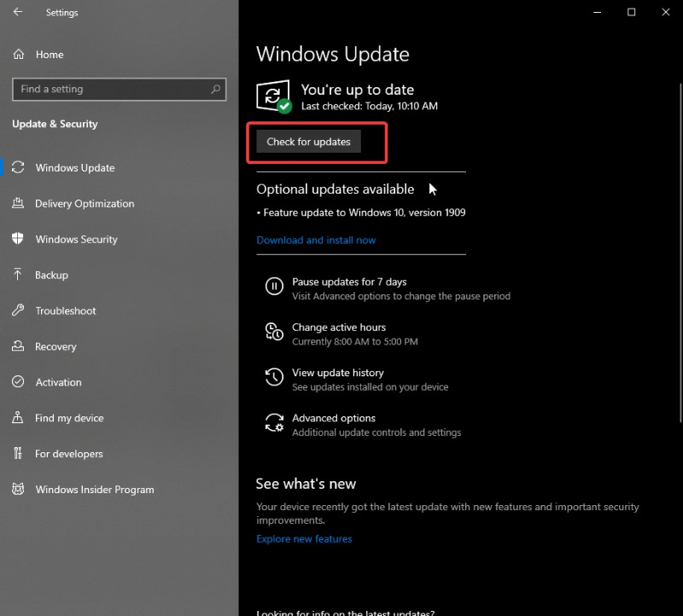The image size is (683, 616).
Task: Open Explore new features link
Action: [x=304, y=538]
